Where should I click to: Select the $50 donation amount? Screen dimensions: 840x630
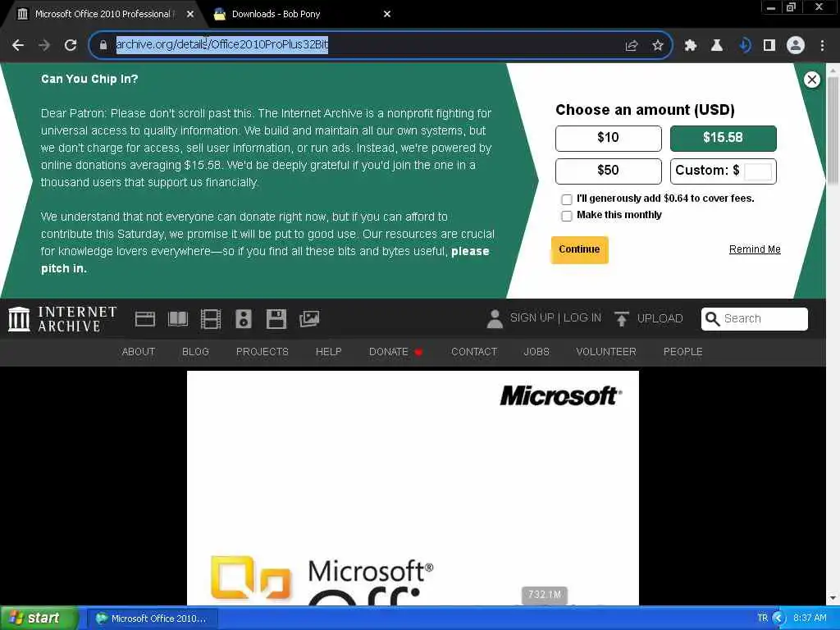pyautogui.click(x=608, y=171)
